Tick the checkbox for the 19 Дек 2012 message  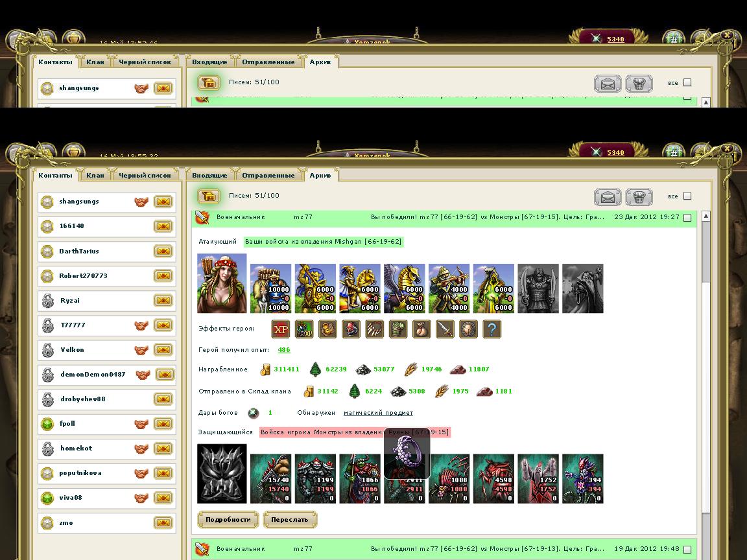687,548
